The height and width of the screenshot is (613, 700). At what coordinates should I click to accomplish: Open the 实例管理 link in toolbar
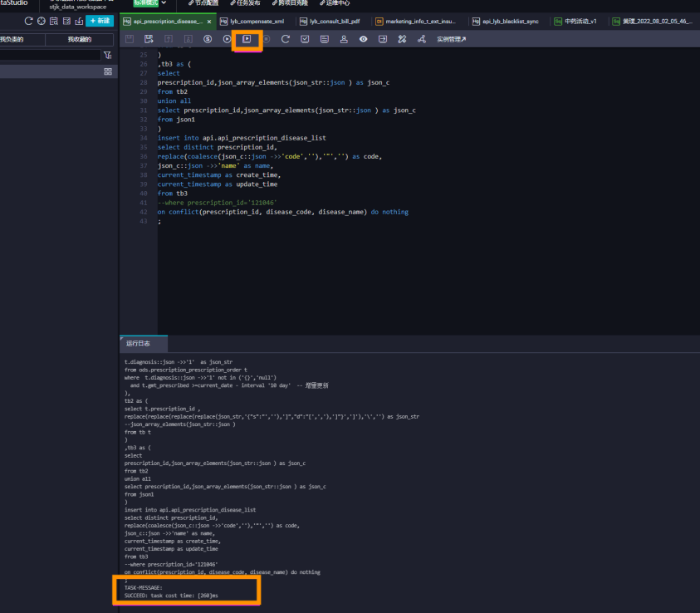(452, 39)
